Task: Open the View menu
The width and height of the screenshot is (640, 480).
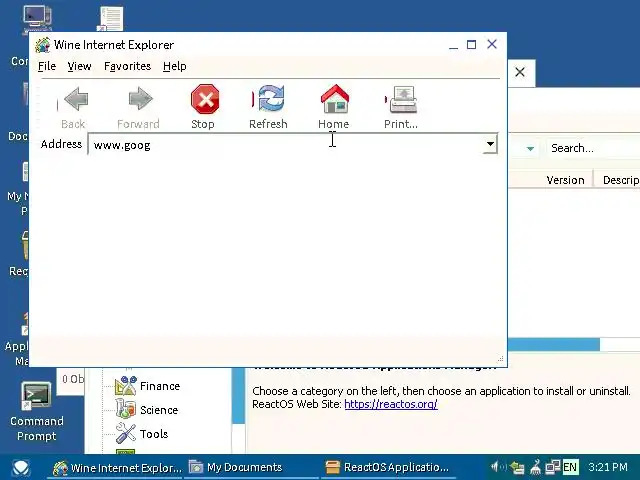Action: pyautogui.click(x=79, y=66)
